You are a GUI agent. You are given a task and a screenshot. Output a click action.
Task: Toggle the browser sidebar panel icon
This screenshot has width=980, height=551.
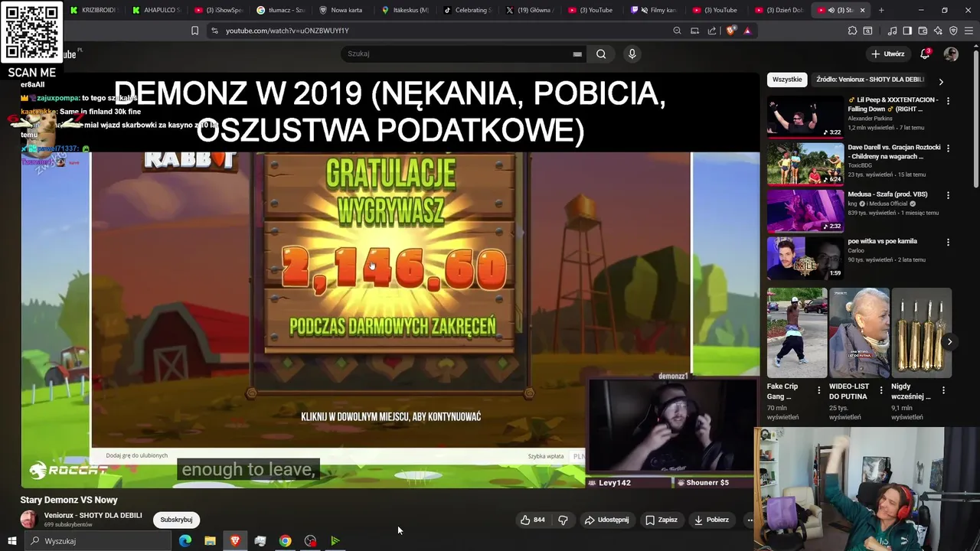pos(907,31)
